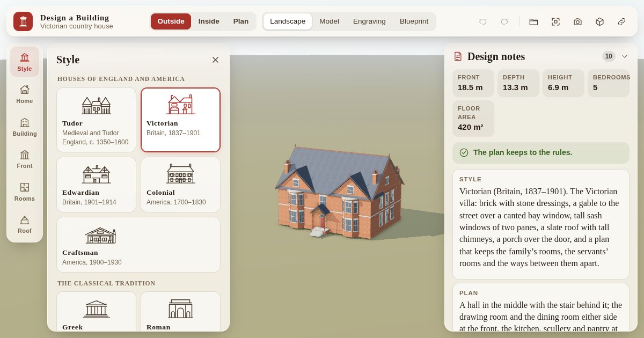Choose the Victorian house style card
644x338 pixels.
[x=180, y=120]
